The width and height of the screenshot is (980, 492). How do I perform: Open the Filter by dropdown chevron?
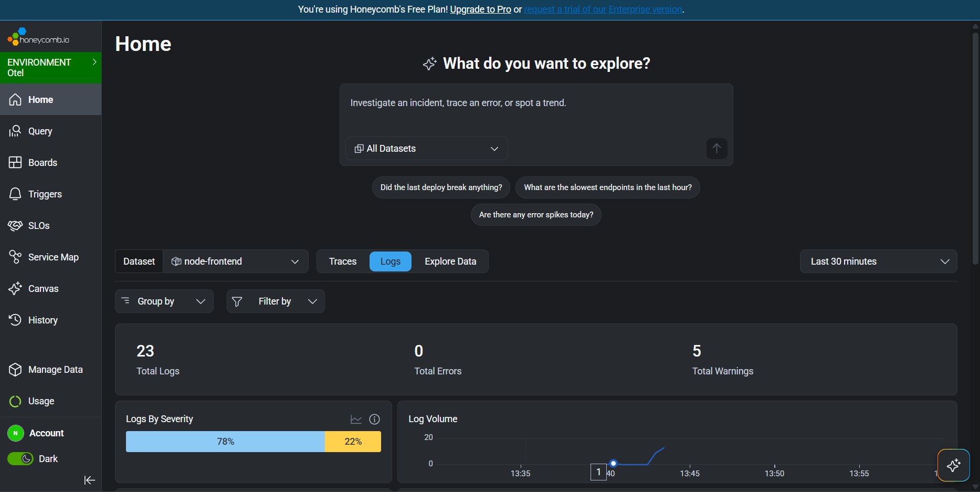312,301
